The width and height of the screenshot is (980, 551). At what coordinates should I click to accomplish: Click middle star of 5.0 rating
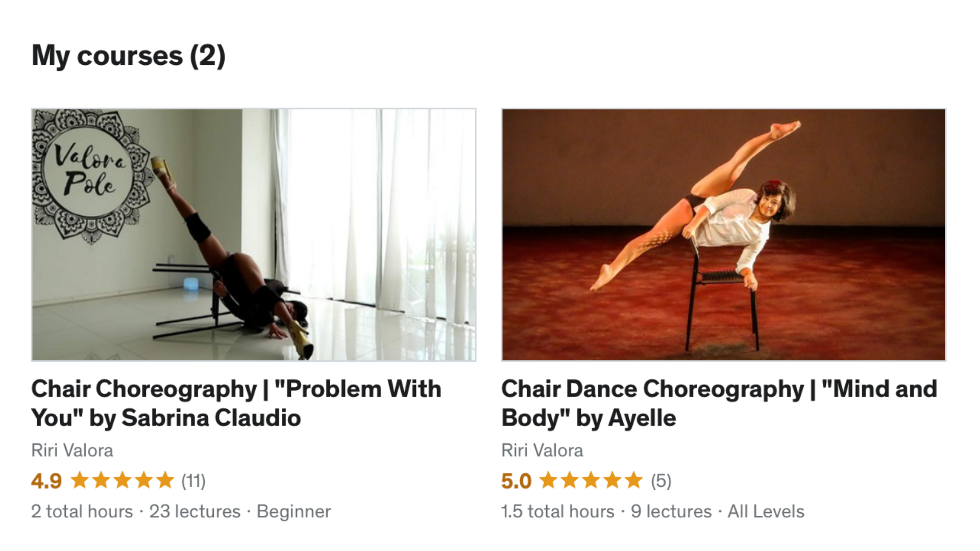(x=591, y=480)
